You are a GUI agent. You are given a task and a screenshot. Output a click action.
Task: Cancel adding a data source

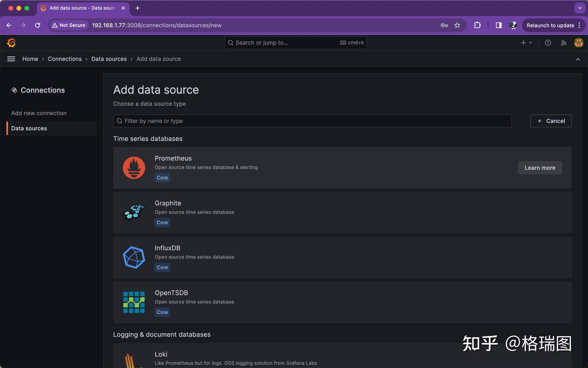[x=551, y=121]
